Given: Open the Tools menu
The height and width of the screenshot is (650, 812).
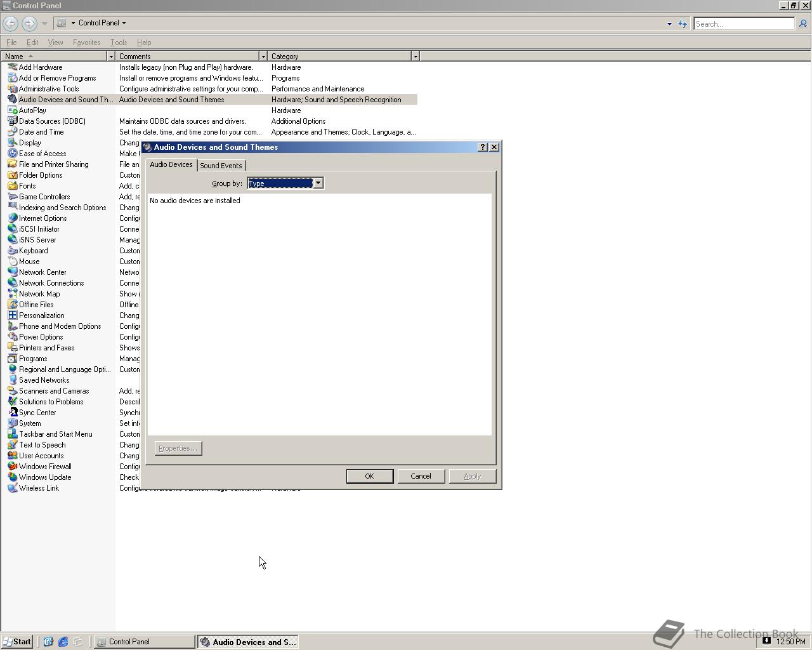Looking at the screenshot, I should [x=119, y=43].
